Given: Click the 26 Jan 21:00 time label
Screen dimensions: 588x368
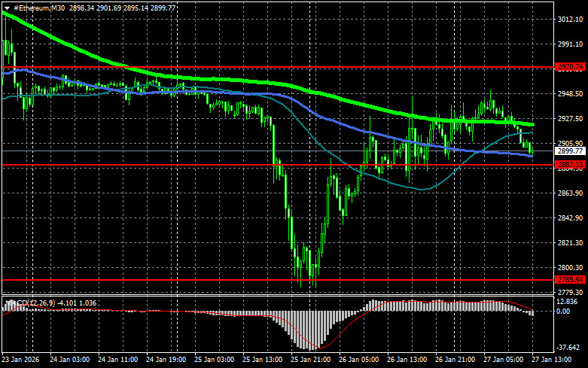Looking at the screenshot, I should (x=455, y=360).
